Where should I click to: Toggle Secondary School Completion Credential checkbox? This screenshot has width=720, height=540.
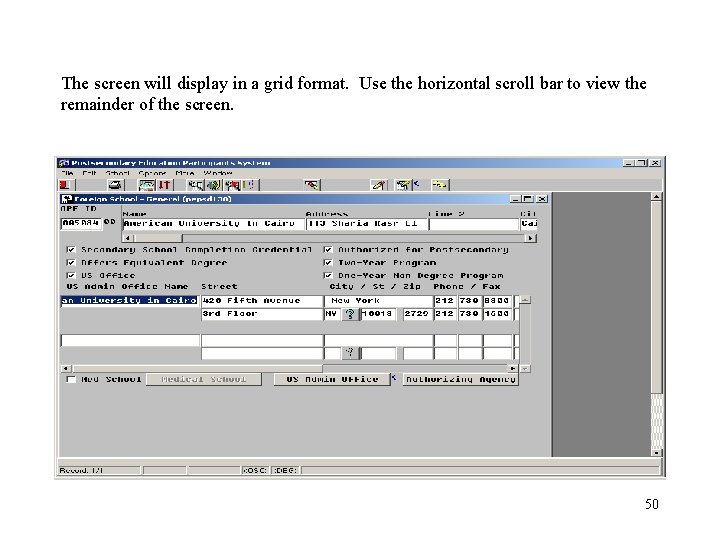click(x=71, y=250)
